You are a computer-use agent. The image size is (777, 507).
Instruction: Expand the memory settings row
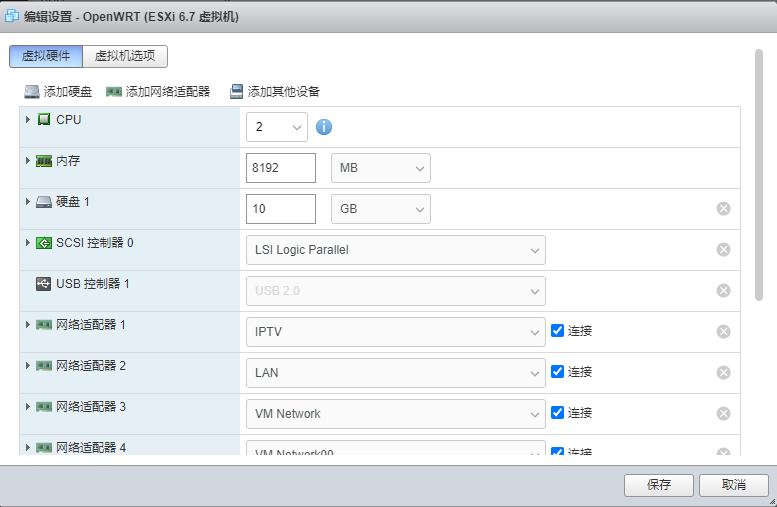(x=28, y=161)
